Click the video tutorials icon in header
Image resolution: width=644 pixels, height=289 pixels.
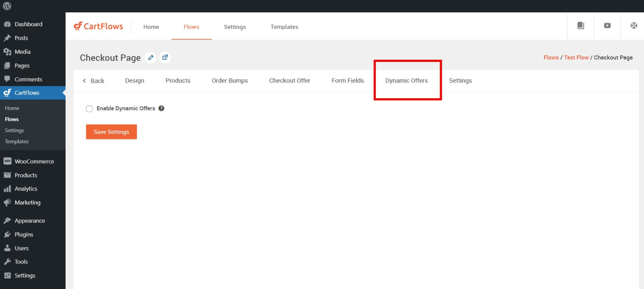[607, 25]
